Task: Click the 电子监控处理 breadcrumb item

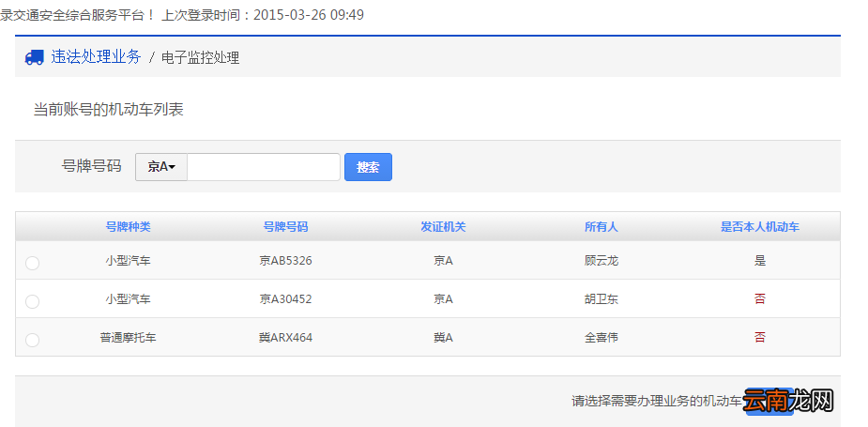Action: [x=201, y=57]
